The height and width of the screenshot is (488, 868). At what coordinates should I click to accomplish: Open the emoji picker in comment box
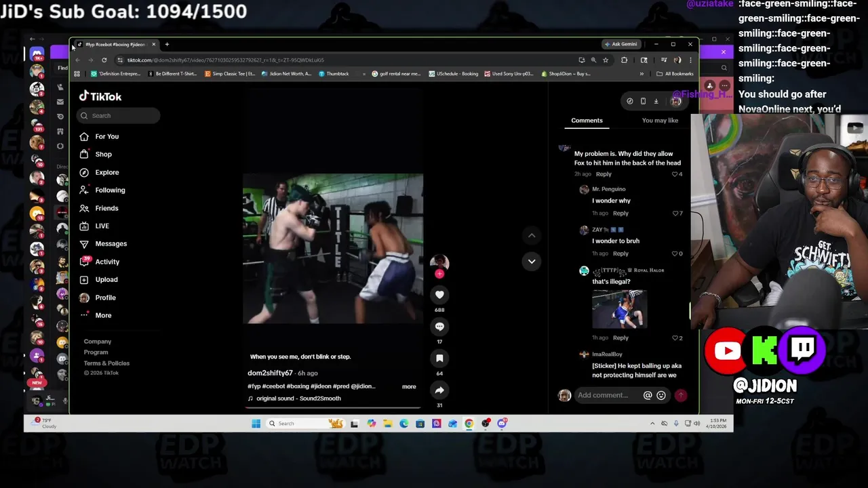[x=661, y=395]
